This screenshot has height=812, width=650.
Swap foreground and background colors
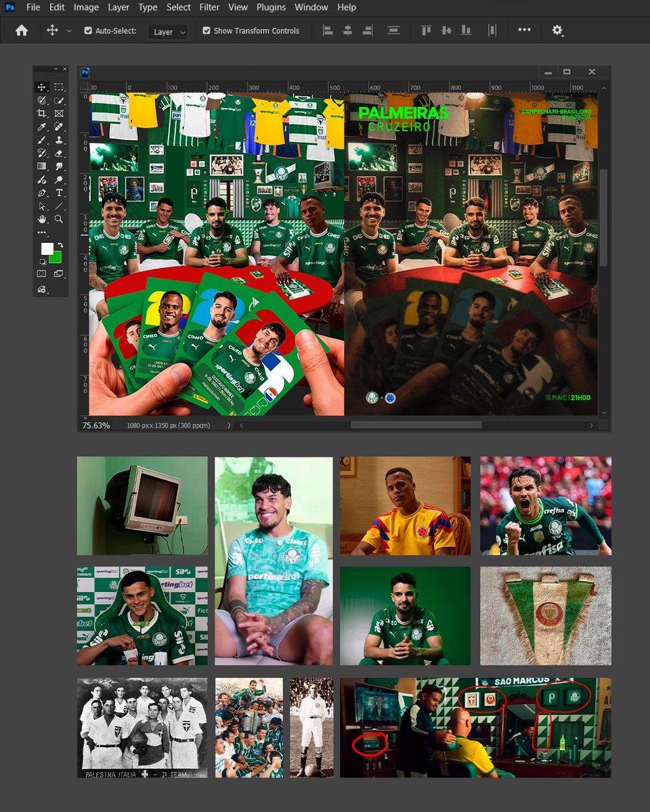click(60, 245)
